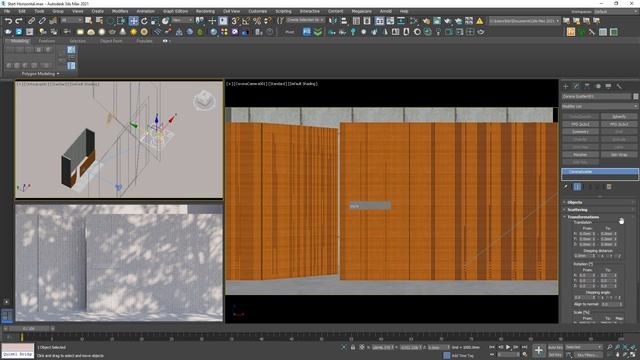
Task: Toggle Show End Result icon
Action: point(577,187)
